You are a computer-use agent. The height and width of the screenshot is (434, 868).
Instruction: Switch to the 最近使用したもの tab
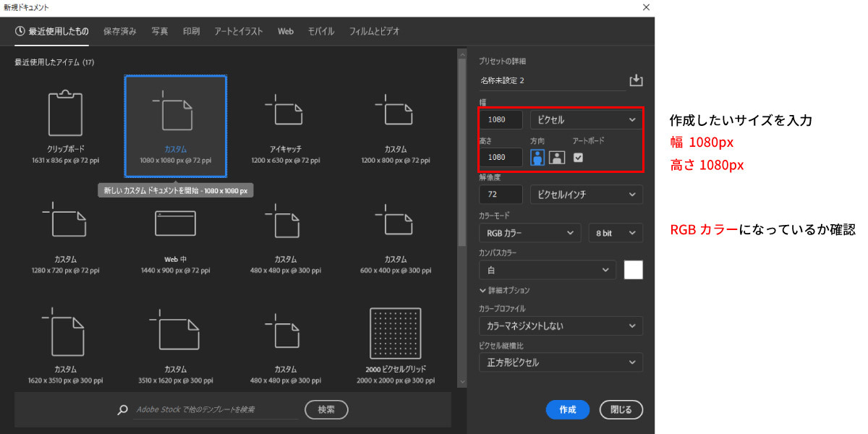pos(52,32)
